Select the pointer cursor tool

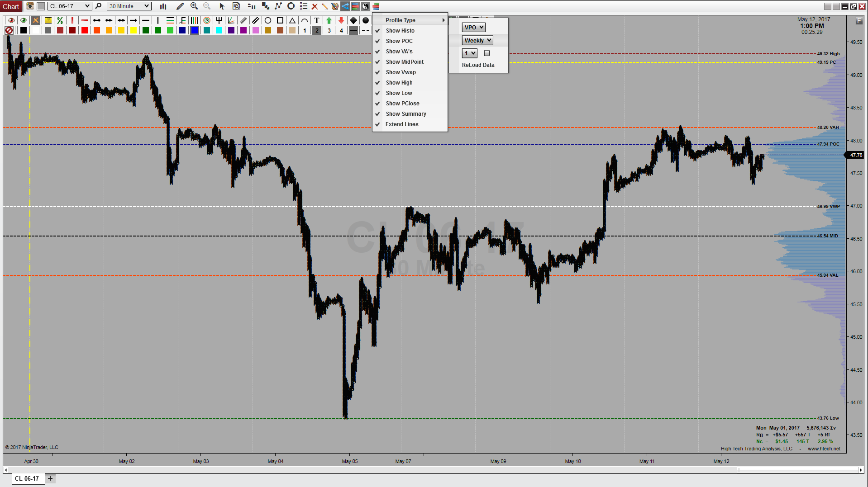221,6
